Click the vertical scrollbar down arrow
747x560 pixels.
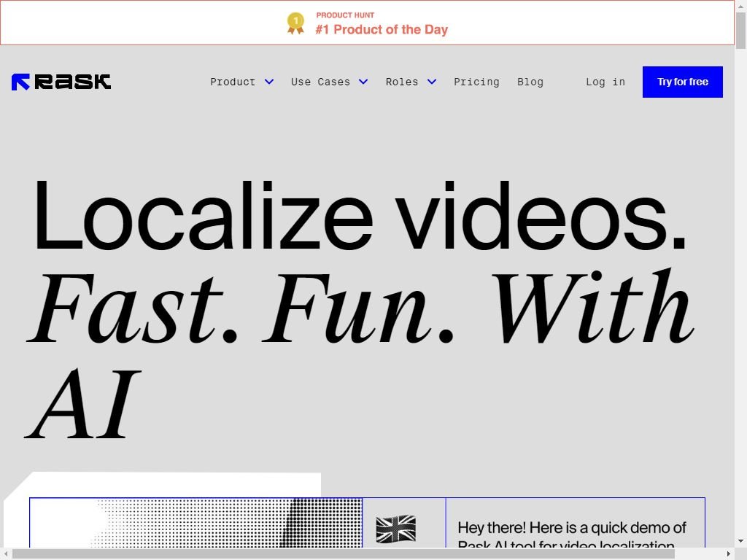740,542
